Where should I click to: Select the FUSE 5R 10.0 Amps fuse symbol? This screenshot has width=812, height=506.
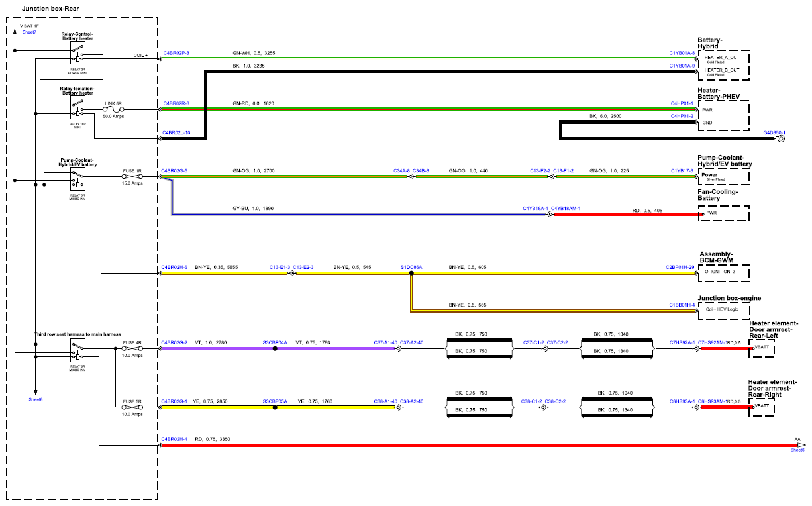[x=132, y=407]
